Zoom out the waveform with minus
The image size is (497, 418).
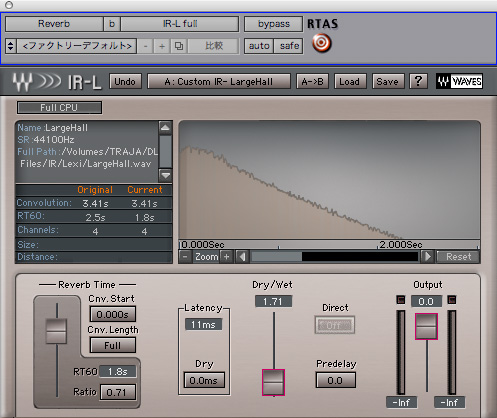tap(185, 257)
